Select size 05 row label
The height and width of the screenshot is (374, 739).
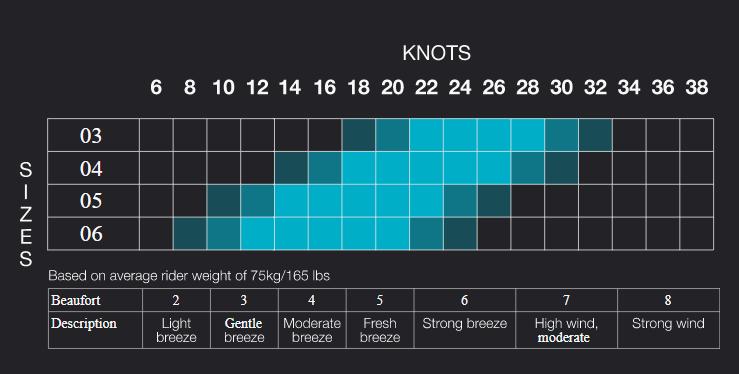pyautogui.click(x=91, y=201)
